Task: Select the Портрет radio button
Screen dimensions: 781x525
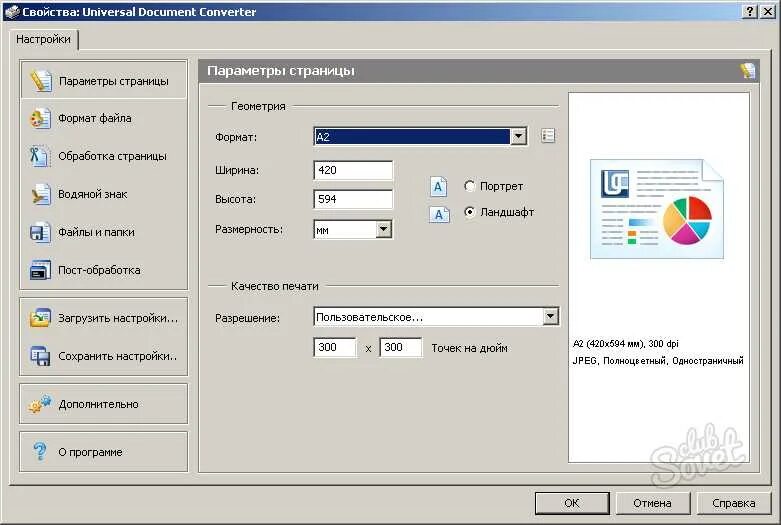Action: tap(469, 186)
